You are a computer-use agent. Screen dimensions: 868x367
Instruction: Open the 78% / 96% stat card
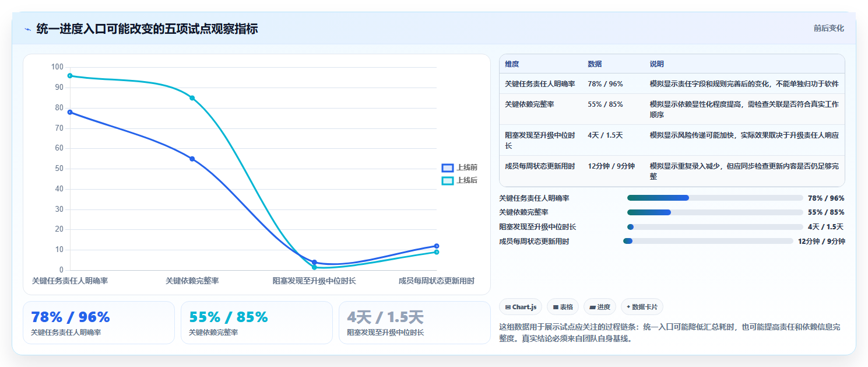point(99,323)
